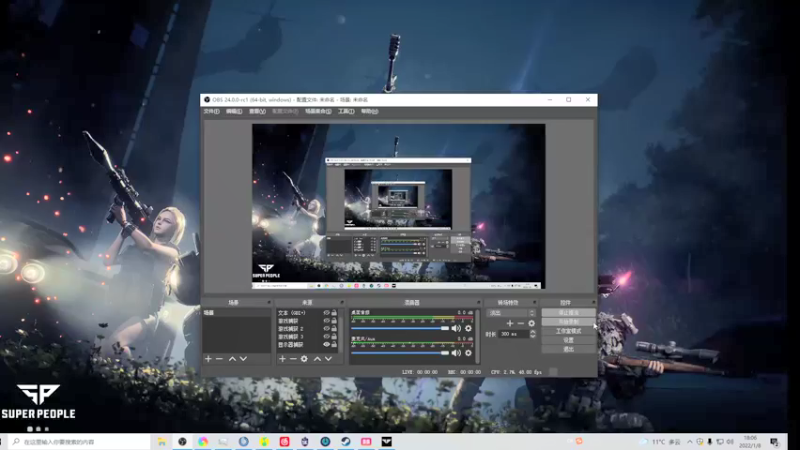Move the selected source up
The height and width of the screenshot is (450, 800).
tap(317, 359)
